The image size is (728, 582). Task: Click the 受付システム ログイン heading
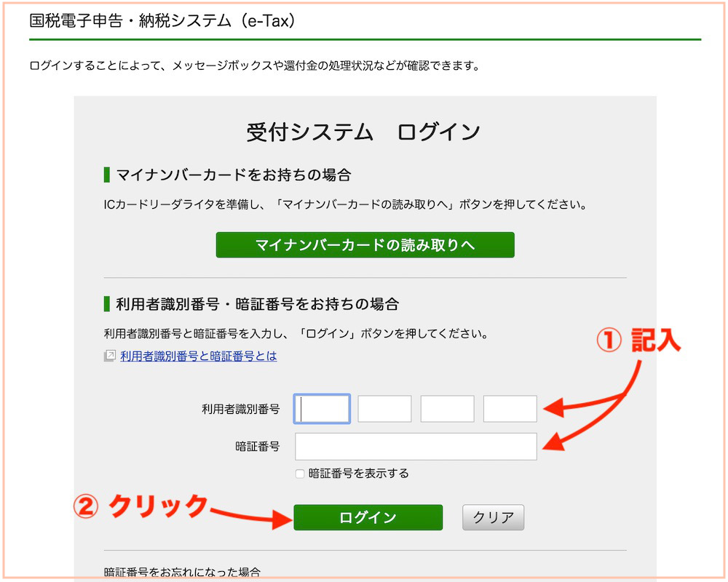tap(363, 132)
